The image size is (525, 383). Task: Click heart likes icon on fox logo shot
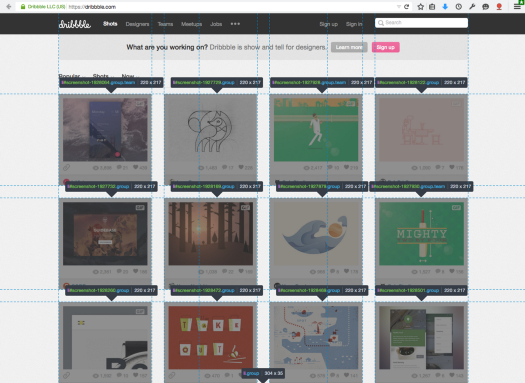[241, 167]
